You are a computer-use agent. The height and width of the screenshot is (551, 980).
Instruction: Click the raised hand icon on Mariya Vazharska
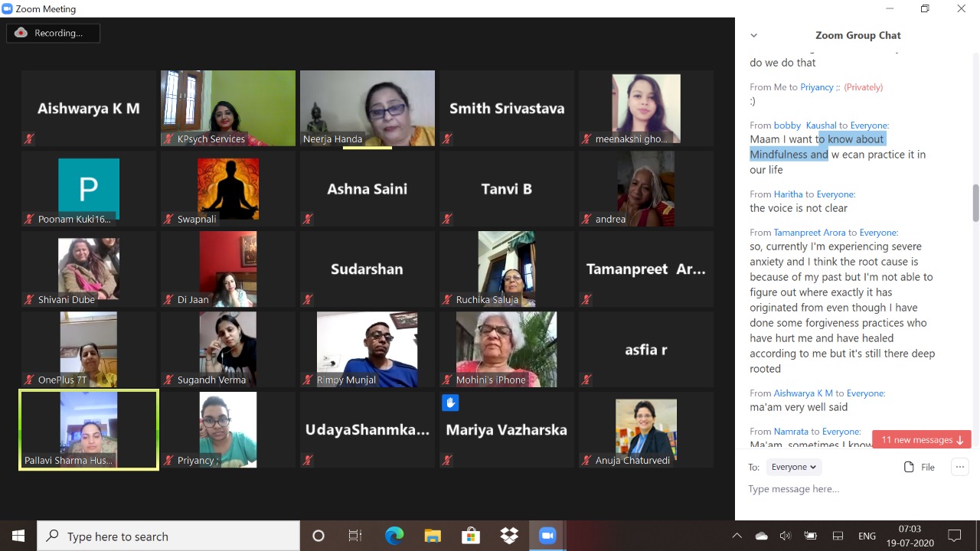pos(450,402)
